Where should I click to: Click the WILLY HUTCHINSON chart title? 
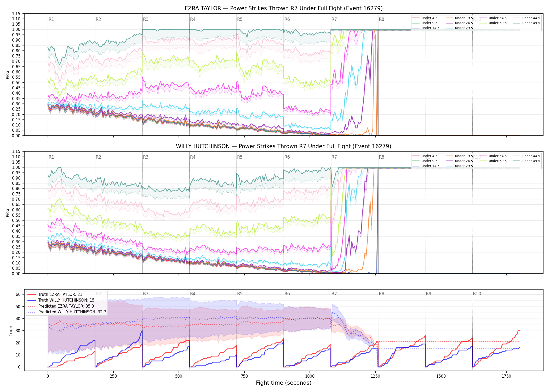point(283,146)
